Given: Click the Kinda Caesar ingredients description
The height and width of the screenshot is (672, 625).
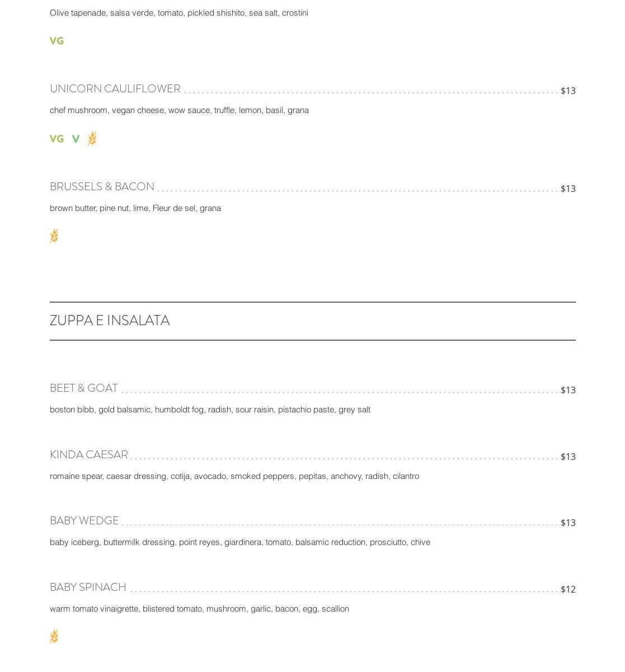Looking at the screenshot, I should click(x=234, y=476).
